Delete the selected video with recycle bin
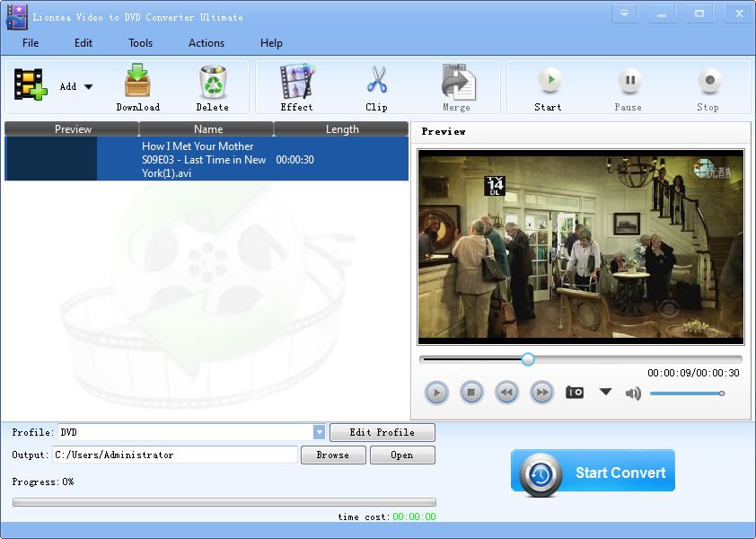 pyautogui.click(x=212, y=87)
